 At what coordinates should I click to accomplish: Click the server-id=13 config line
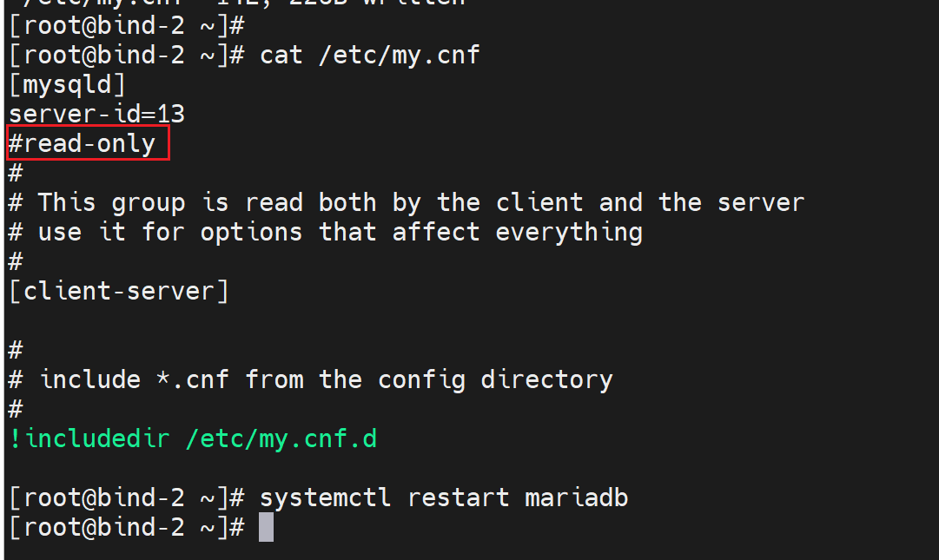(96, 114)
